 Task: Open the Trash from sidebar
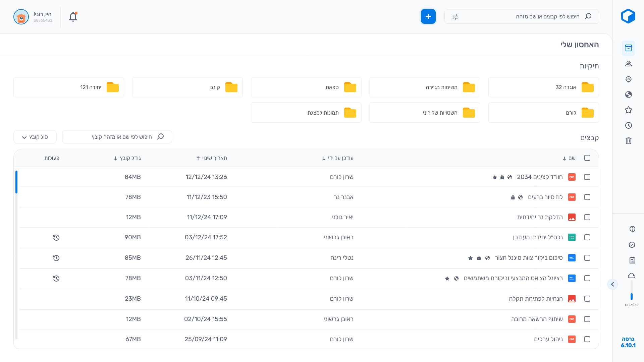pos(629,141)
